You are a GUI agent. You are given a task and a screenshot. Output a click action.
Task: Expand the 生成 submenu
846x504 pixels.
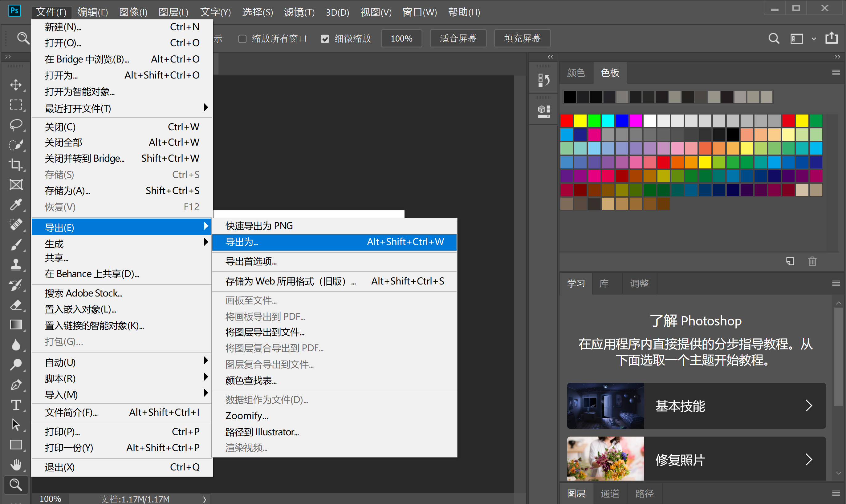point(122,244)
